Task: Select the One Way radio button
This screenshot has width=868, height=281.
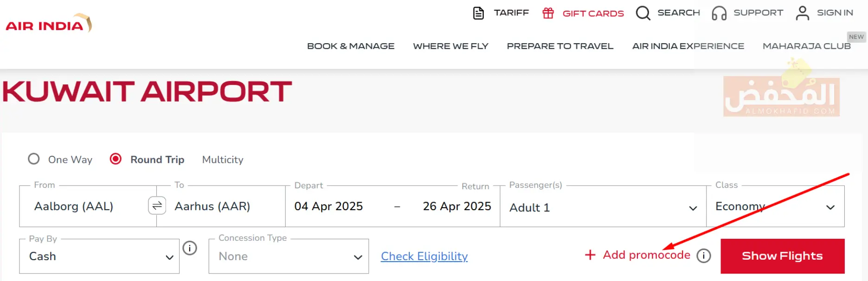Action: (34, 159)
